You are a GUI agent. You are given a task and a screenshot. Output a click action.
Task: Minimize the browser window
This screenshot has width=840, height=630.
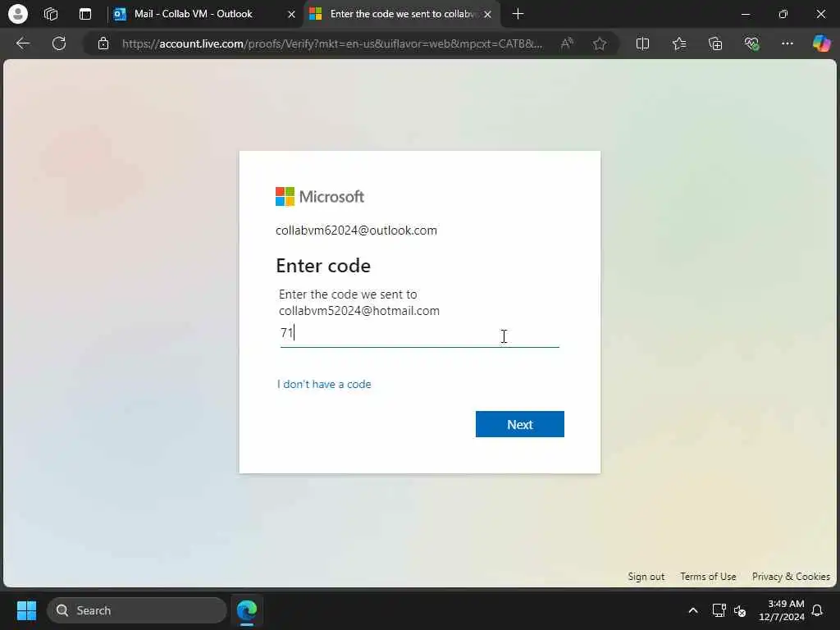(x=745, y=14)
